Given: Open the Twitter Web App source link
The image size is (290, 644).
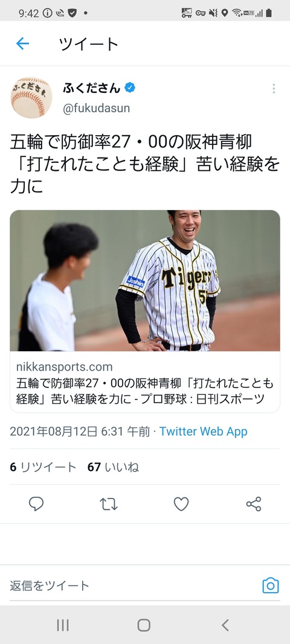Looking at the screenshot, I should [x=203, y=432].
